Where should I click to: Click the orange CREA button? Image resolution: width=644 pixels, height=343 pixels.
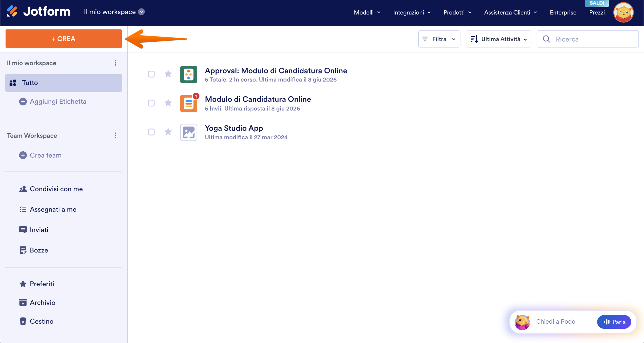pyautogui.click(x=64, y=39)
